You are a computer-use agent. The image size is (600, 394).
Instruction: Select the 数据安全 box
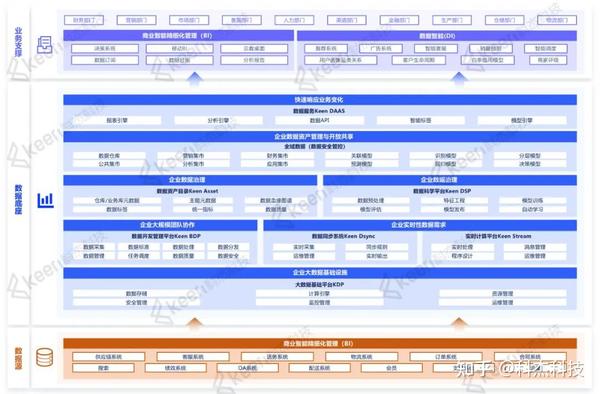[228, 256]
